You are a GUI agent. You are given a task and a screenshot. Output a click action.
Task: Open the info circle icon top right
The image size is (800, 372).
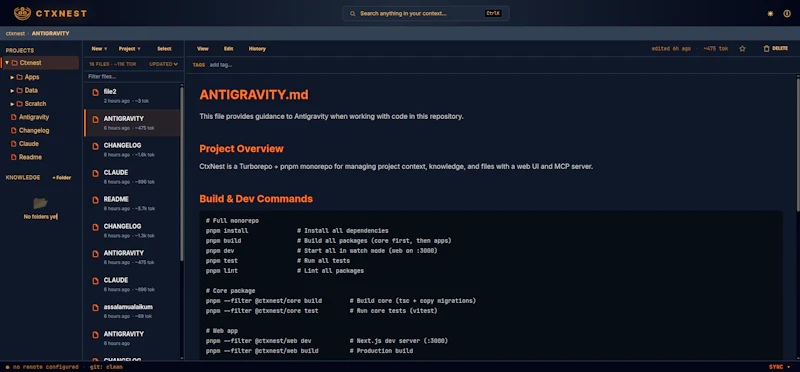[x=787, y=14]
